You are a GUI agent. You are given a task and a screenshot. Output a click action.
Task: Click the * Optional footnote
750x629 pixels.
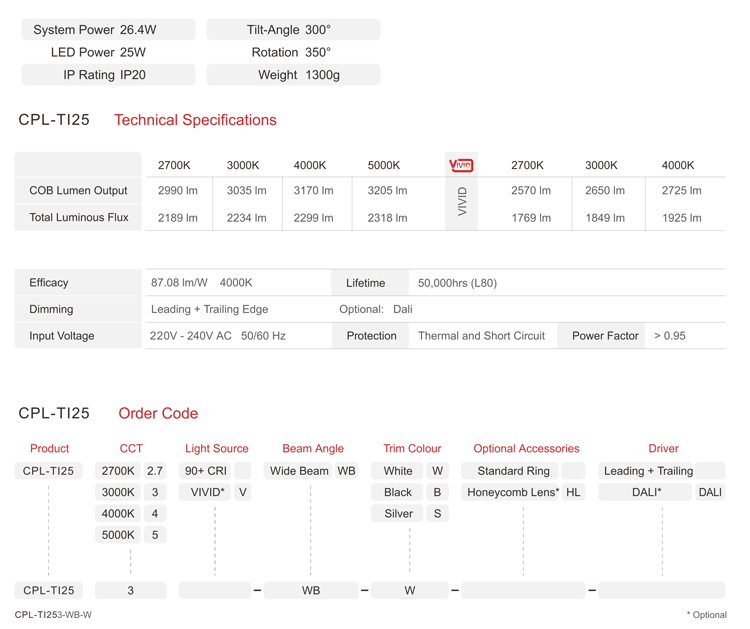point(706,615)
